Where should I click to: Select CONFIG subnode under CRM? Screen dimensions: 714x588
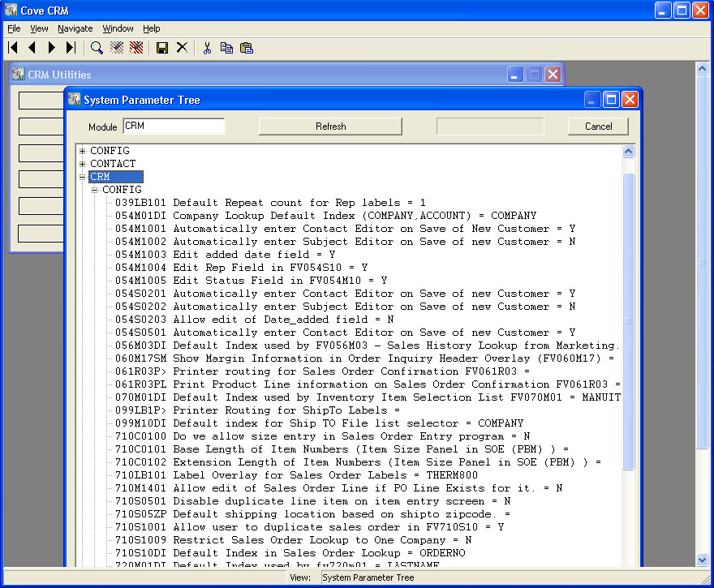[122, 189]
